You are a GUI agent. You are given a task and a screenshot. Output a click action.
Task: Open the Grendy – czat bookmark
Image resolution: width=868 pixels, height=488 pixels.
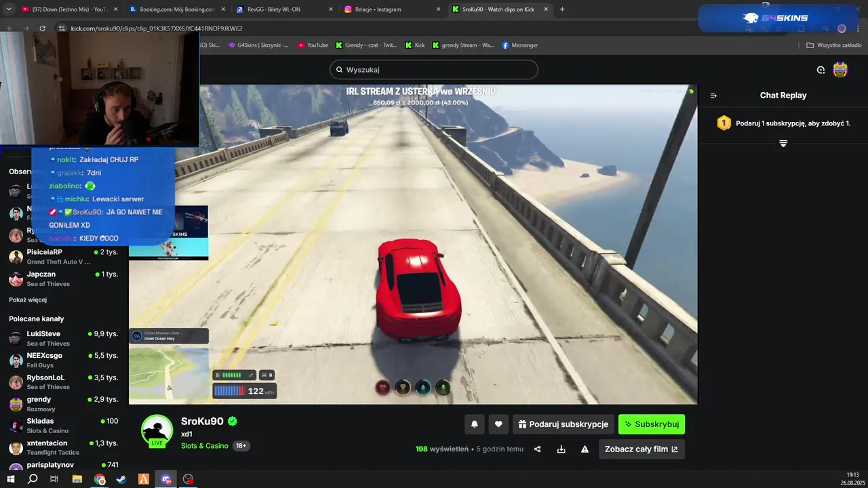366,45
